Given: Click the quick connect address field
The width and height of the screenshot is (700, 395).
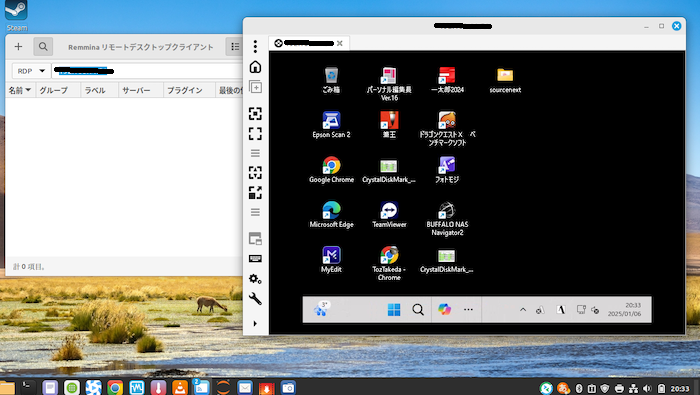Looking at the screenshot, I should [147, 71].
